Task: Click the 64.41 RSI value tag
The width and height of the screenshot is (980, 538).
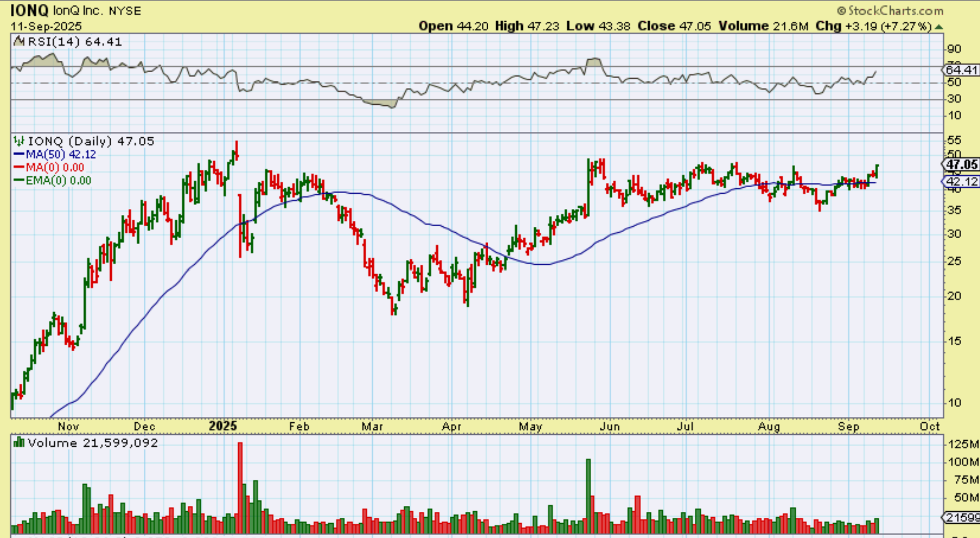Action: 961,70
